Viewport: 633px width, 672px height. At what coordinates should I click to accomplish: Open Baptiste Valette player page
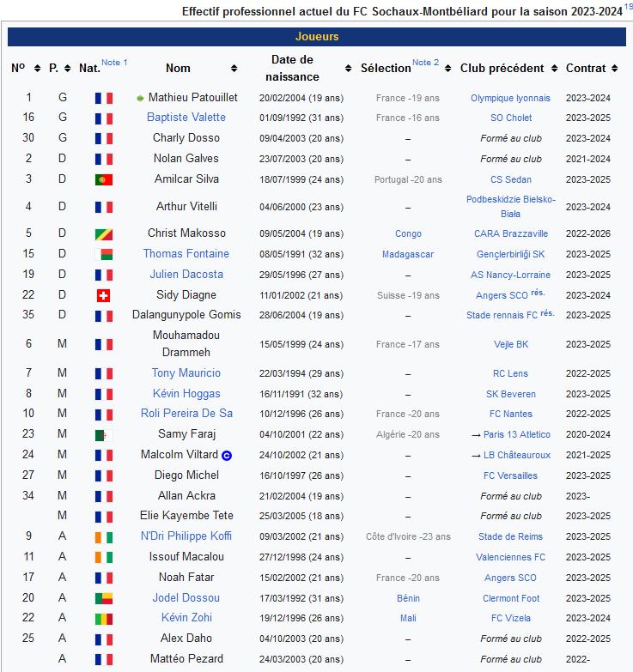pyautogui.click(x=186, y=118)
